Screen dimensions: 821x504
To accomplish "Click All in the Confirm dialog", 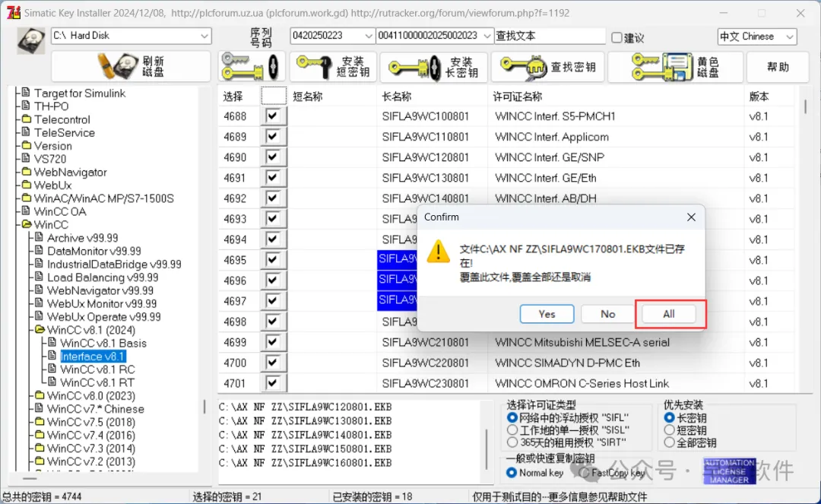I will [x=669, y=314].
